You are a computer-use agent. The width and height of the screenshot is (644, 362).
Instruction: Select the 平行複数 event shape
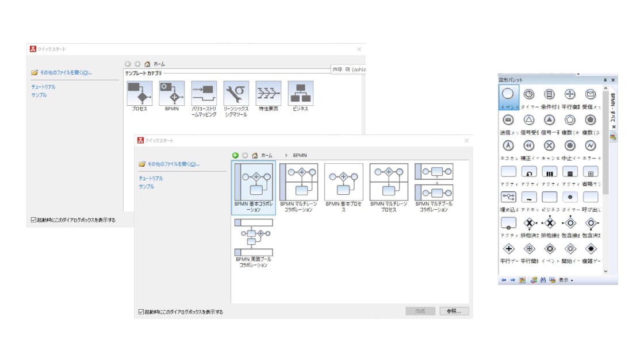pyautogui.click(x=570, y=94)
